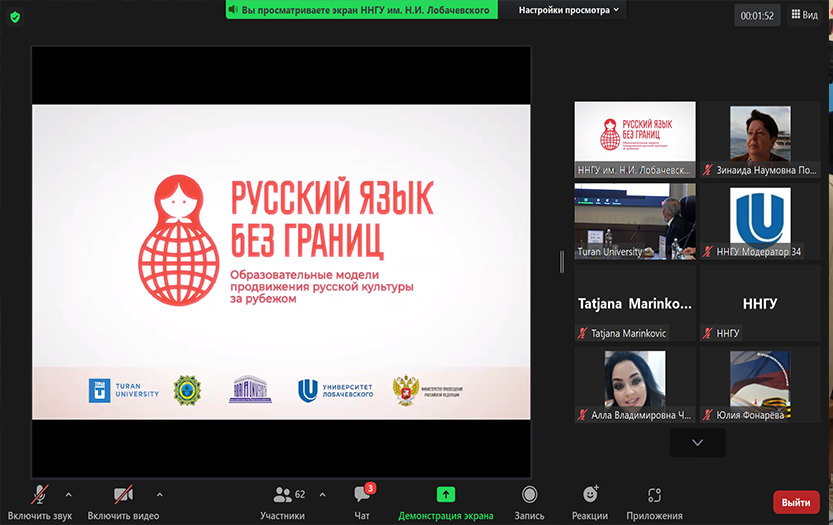Unmute microphone with Включить звук
The width and height of the screenshot is (833, 525).
tap(40, 501)
